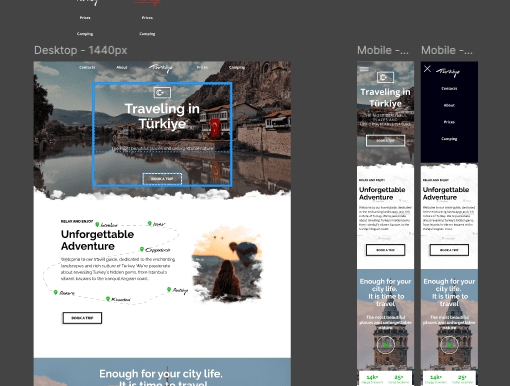Click the play icon in open-menu mobile frame
Image resolution: width=510 pixels, height=386 pixels.
[x=449, y=345]
